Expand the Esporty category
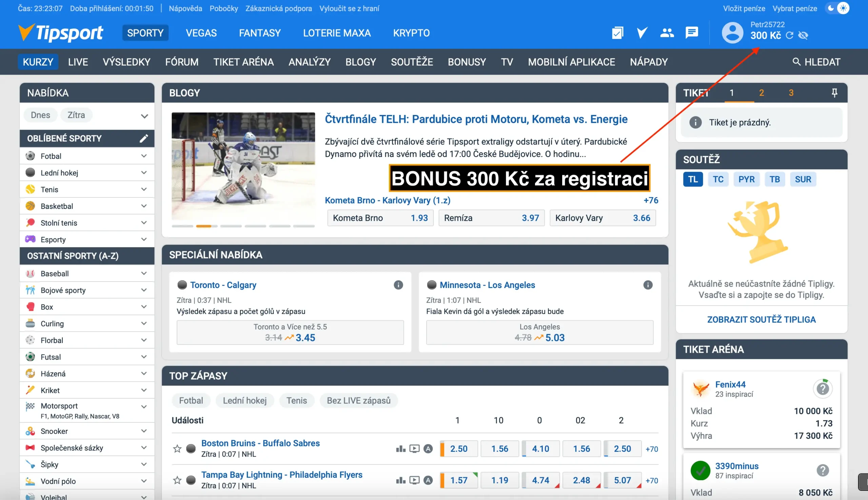 click(x=144, y=239)
